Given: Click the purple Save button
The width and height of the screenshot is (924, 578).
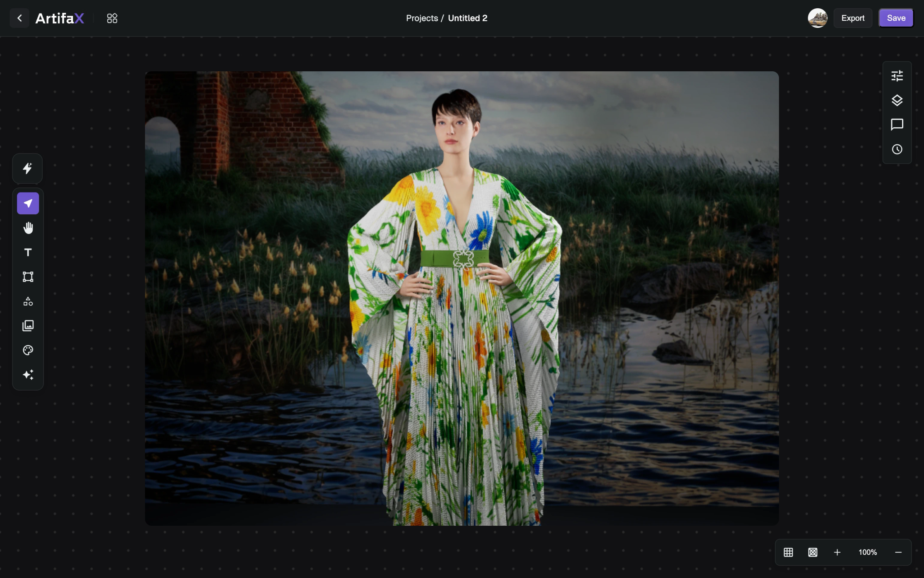Looking at the screenshot, I should click(x=896, y=18).
